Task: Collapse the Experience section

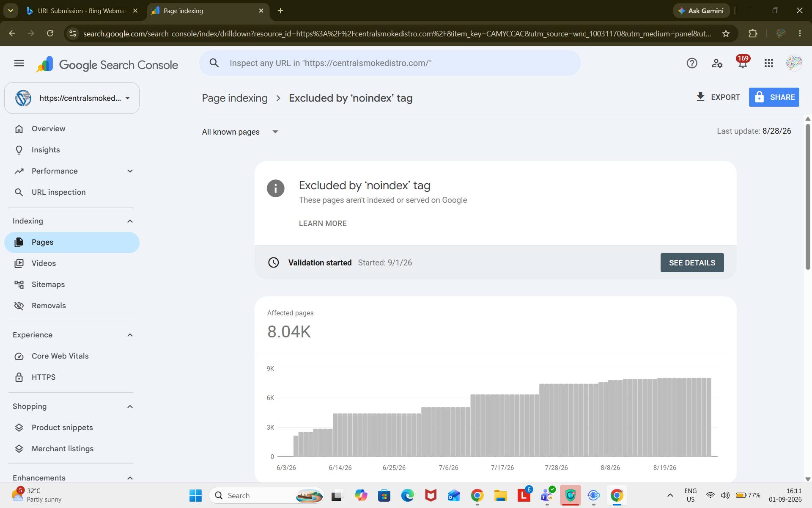Action: coord(130,335)
